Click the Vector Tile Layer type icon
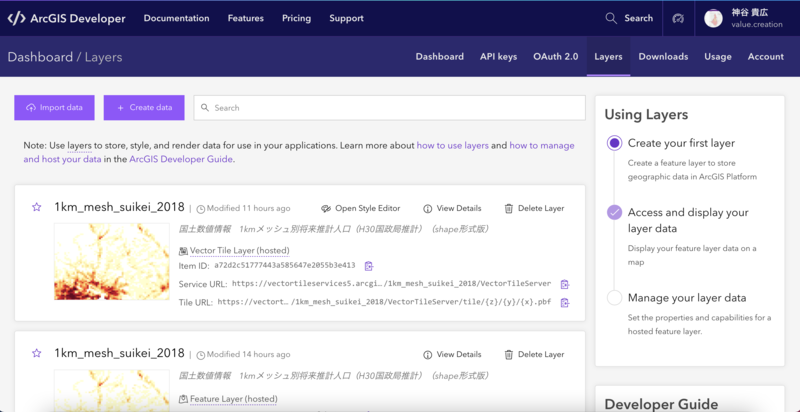 tap(183, 251)
